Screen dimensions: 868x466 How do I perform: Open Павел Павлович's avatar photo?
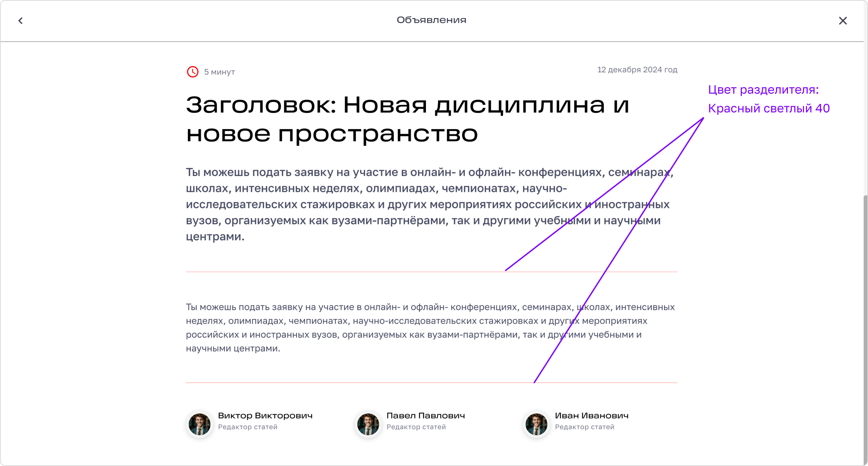pos(368,424)
